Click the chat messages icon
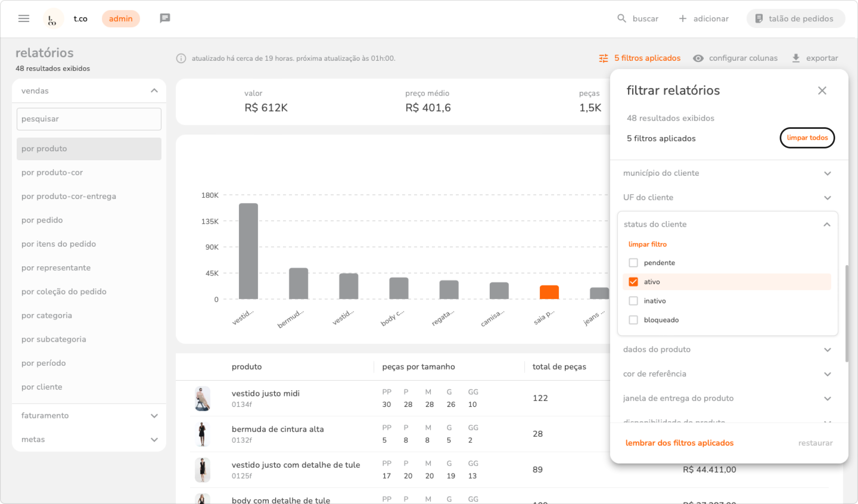 (x=165, y=18)
